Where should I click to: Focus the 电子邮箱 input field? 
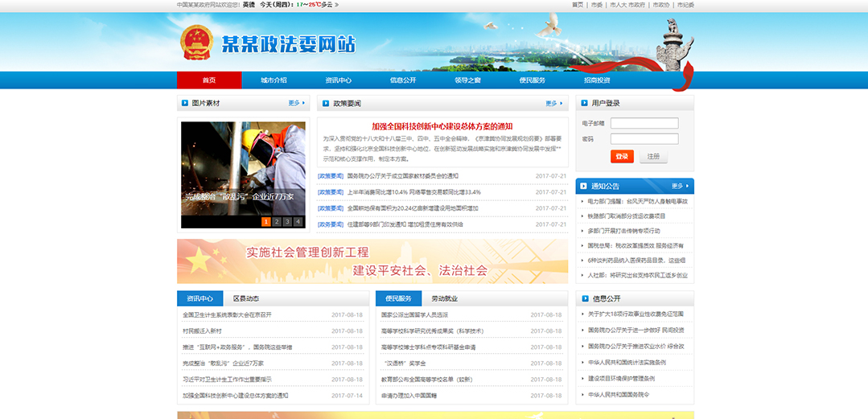tap(644, 123)
